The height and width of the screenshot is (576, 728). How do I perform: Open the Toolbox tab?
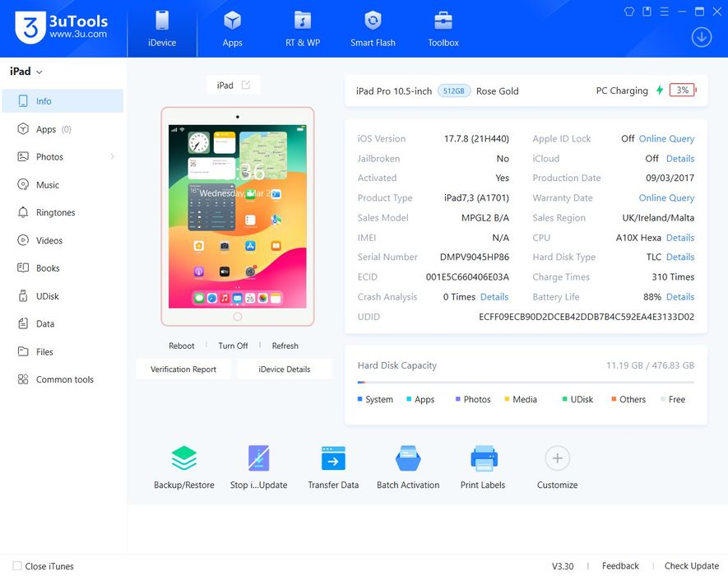(443, 29)
